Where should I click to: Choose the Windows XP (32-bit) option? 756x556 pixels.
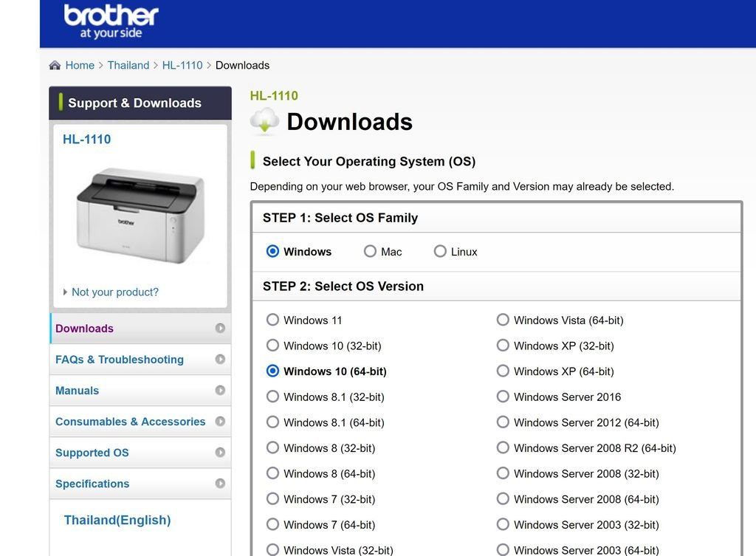click(x=503, y=346)
